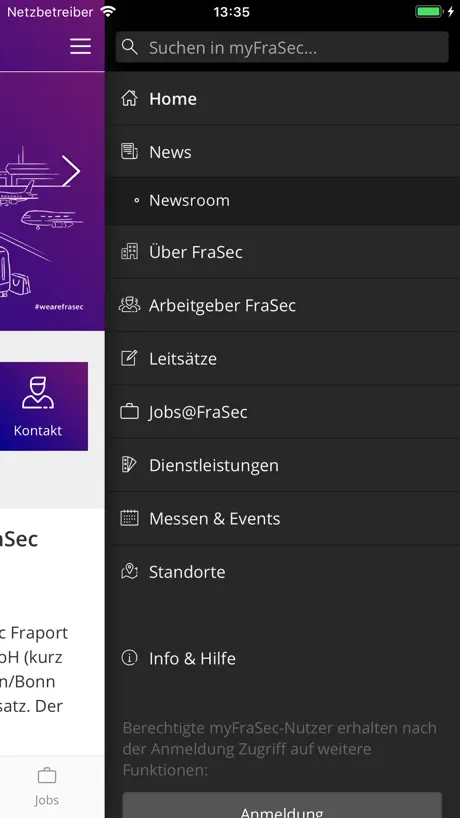Image resolution: width=460 pixels, height=818 pixels.
Task: Click the Netzbetreiber carrier label
Action: point(50,11)
